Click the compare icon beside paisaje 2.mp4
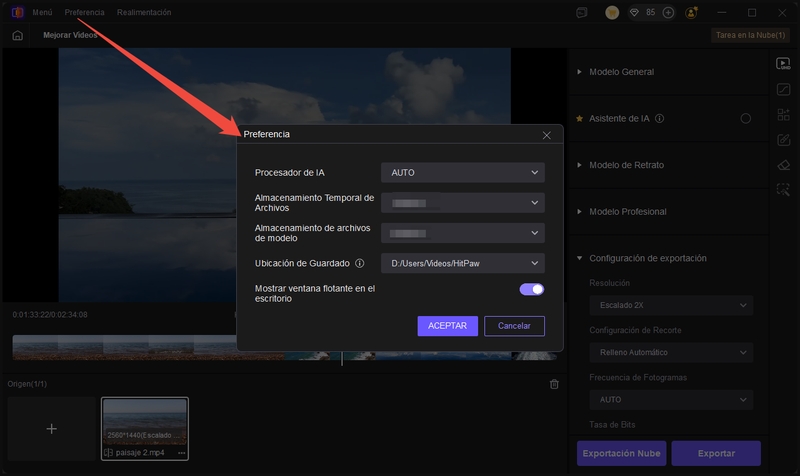800x476 pixels. pyautogui.click(x=108, y=453)
